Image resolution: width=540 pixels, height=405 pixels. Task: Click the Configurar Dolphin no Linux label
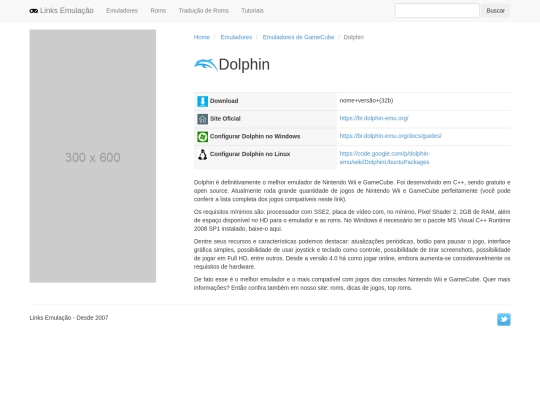point(250,154)
